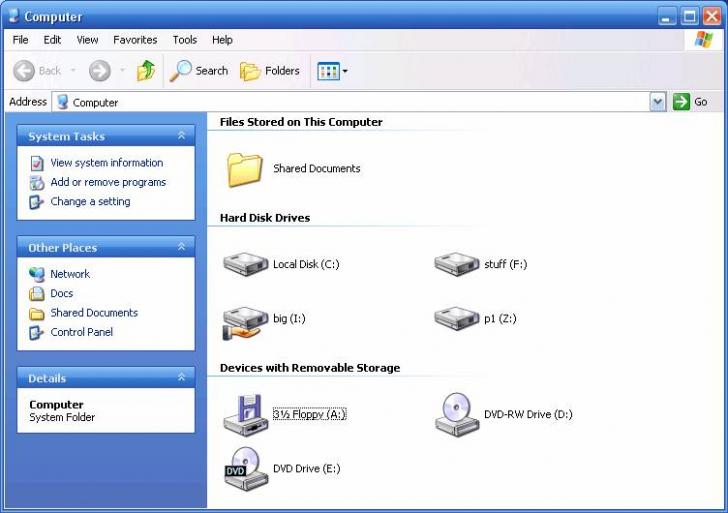This screenshot has height=513, width=728.
Task: Click the Address bar input field
Action: click(x=350, y=102)
